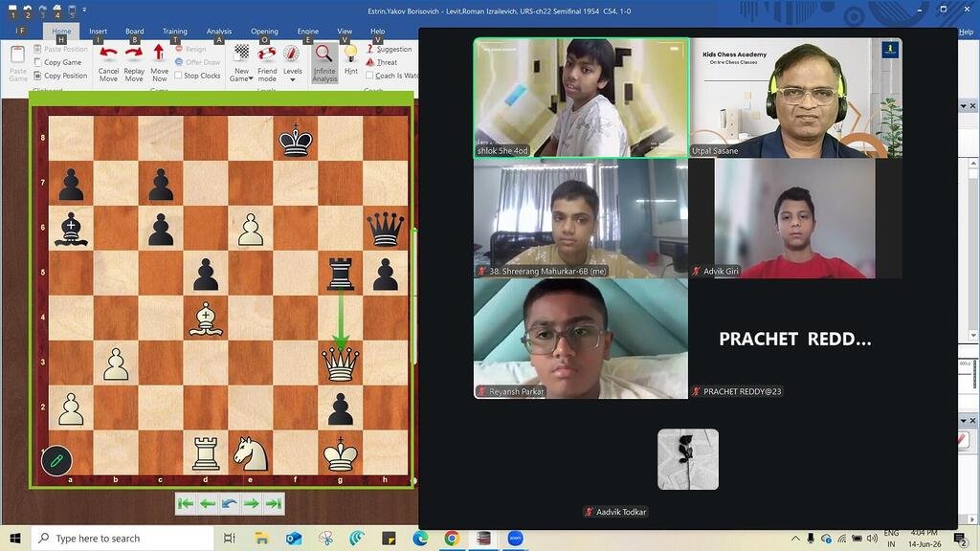
Task: Click the taskbar clock and date
Action: tap(924, 538)
